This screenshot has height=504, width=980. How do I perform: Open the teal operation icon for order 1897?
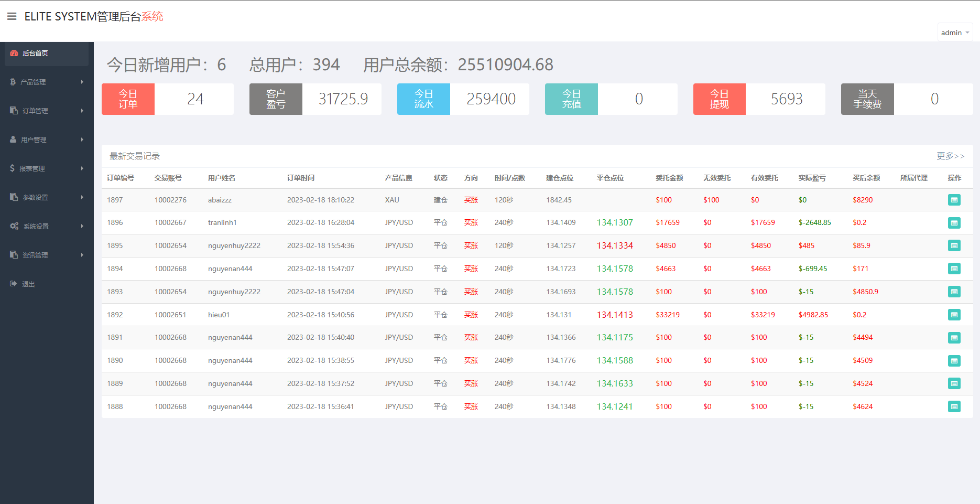click(x=954, y=200)
